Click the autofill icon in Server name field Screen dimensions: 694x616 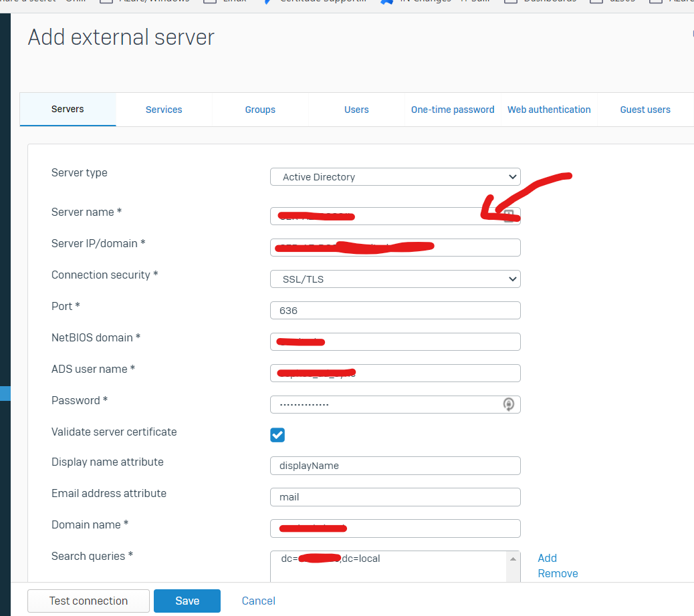point(509,215)
